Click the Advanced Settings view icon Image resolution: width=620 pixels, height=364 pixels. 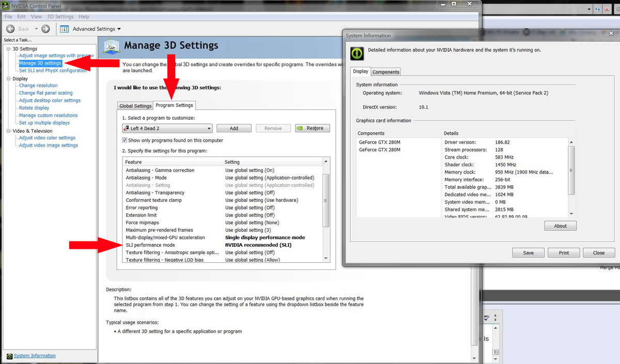pos(65,29)
